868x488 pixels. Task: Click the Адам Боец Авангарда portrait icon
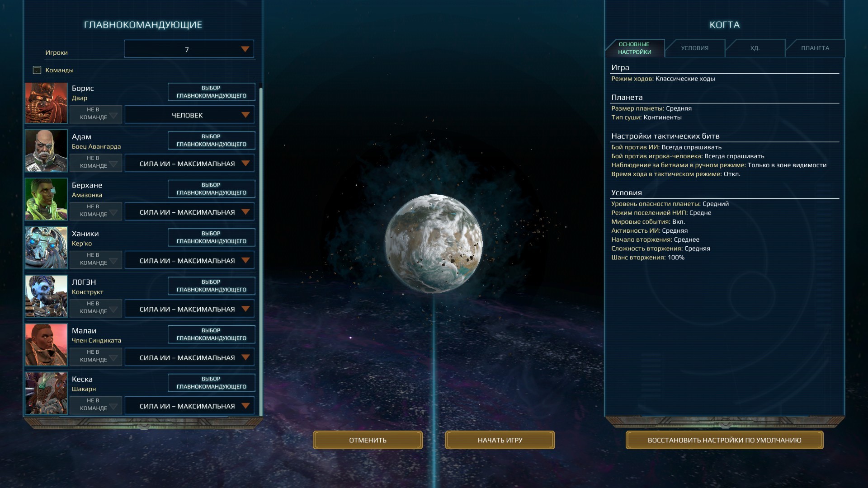pyautogui.click(x=47, y=150)
